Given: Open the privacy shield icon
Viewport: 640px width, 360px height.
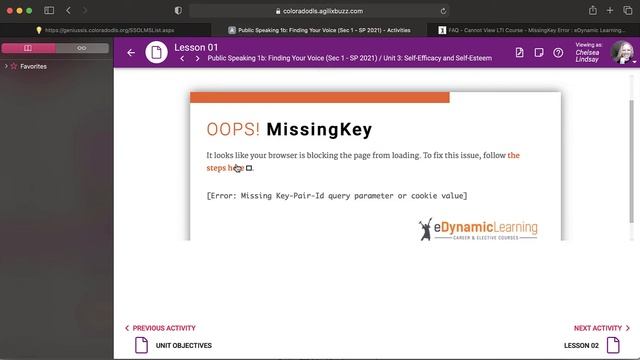Looking at the screenshot, I should click(x=178, y=11).
